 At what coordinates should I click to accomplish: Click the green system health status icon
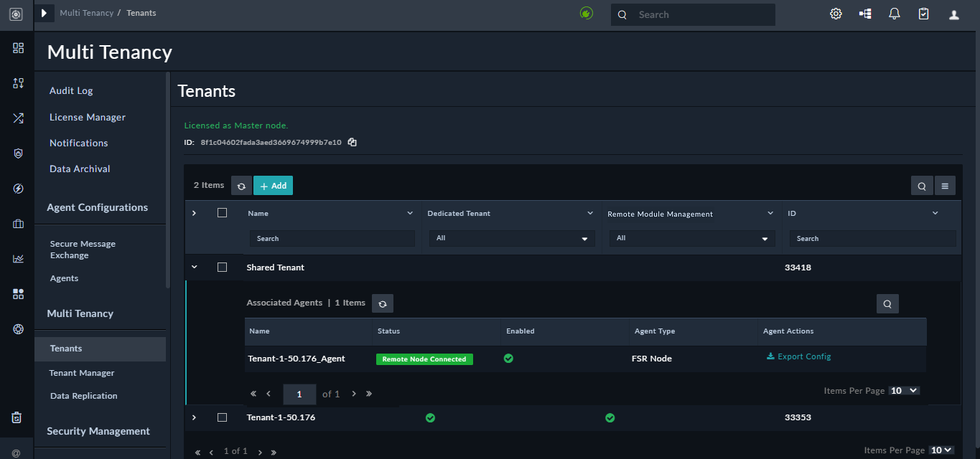coord(587,13)
